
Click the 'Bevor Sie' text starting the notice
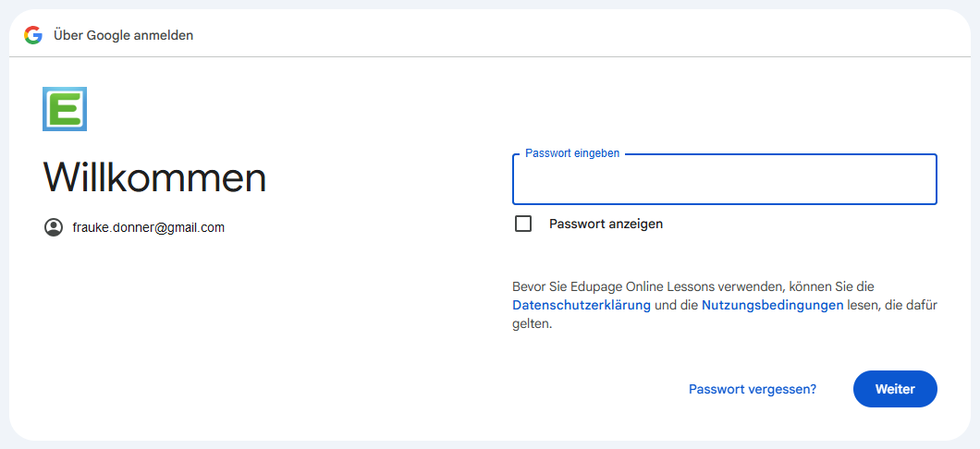pos(537,286)
